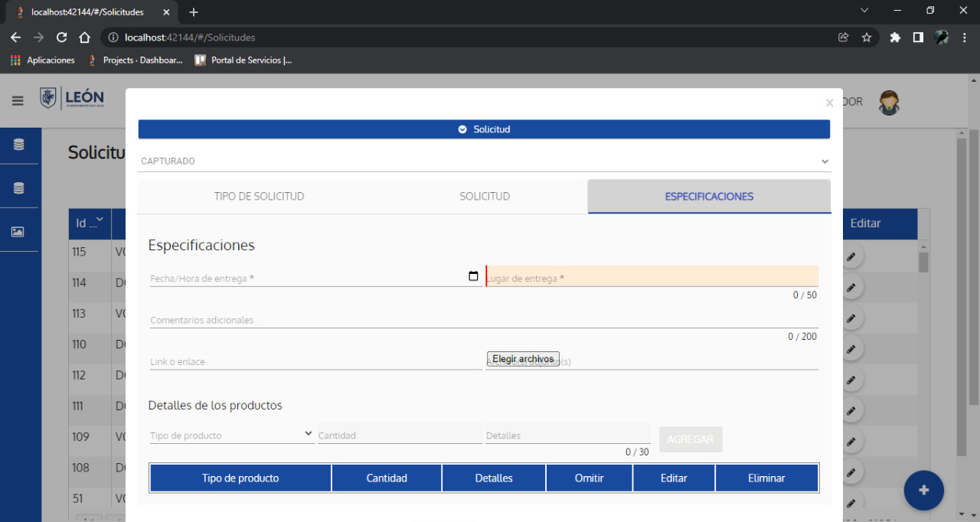The width and height of the screenshot is (980, 522).
Task: Switch to TIPO DE SOLICITUD tab
Action: tap(259, 196)
